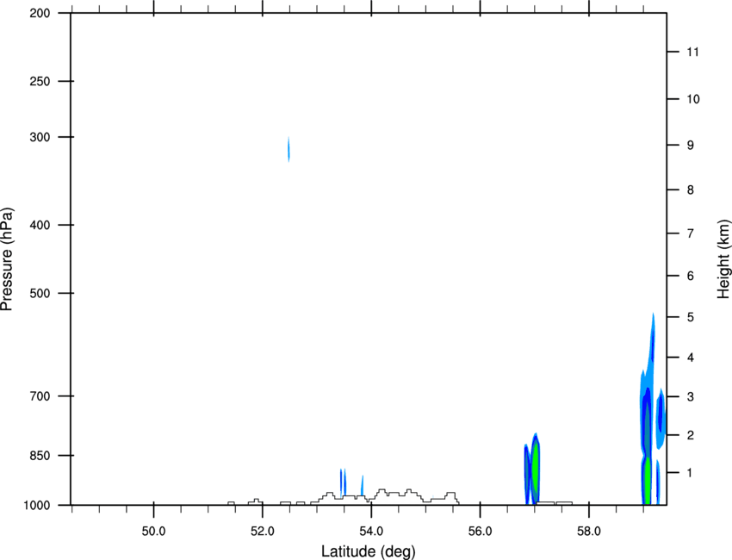The image size is (732, 560).
Task: Click the 'Pressure (hPa)' axis title
Action: (7, 259)
